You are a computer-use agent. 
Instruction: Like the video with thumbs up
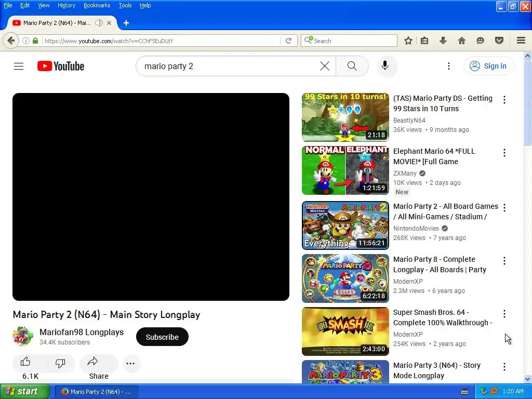pyautogui.click(x=26, y=362)
